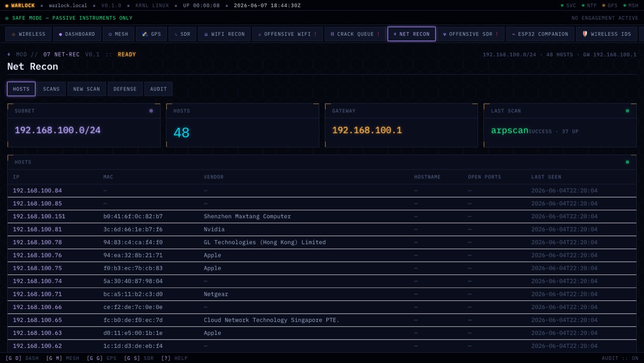644x363 pixels.
Task: Click the SVC service status indicator
Action: point(568,6)
